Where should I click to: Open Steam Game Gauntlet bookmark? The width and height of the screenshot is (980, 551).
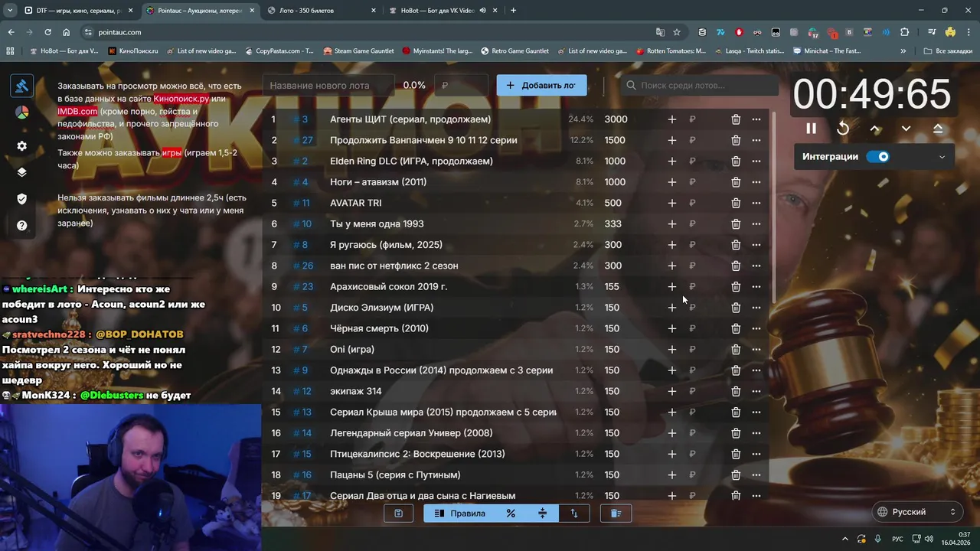[x=358, y=51]
